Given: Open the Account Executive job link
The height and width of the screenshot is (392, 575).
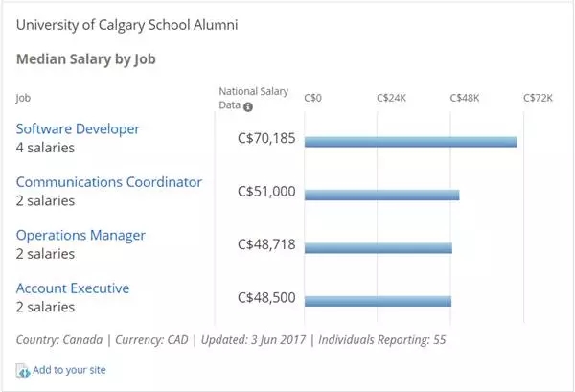Looking at the screenshot, I should (x=73, y=288).
